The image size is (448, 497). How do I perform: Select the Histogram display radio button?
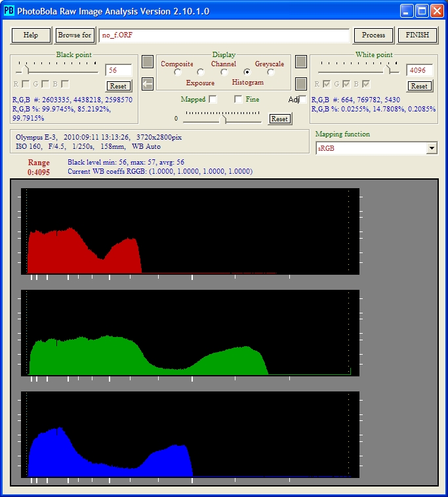pos(247,72)
